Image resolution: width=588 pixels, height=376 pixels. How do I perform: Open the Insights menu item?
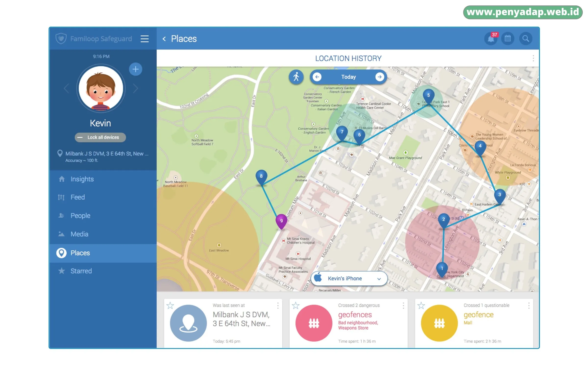[103, 179]
